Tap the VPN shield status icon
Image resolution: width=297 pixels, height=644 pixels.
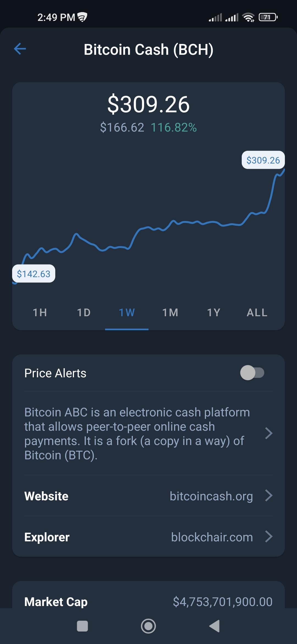[x=82, y=17]
